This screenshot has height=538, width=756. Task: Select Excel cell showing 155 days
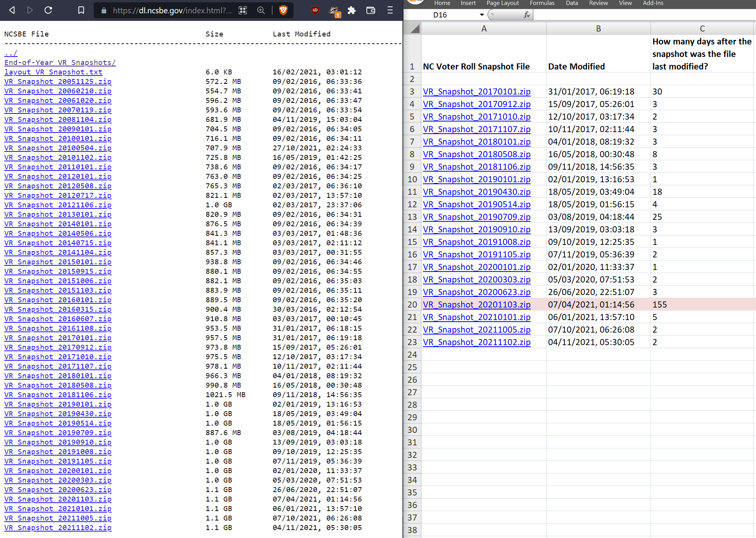tap(702, 304)
